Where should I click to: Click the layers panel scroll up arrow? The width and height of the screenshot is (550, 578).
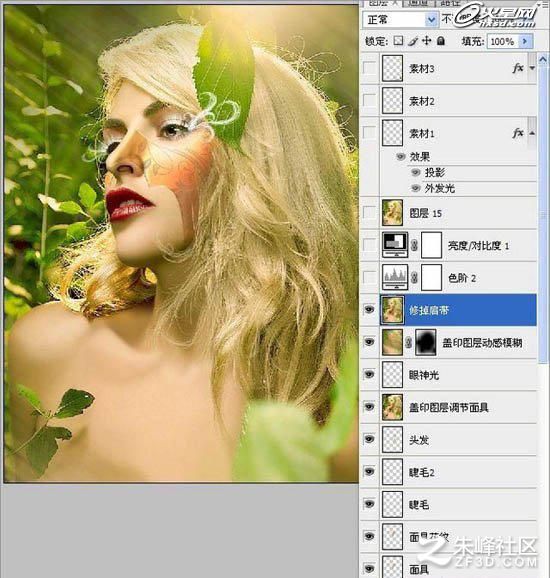[x=543, y=59]
